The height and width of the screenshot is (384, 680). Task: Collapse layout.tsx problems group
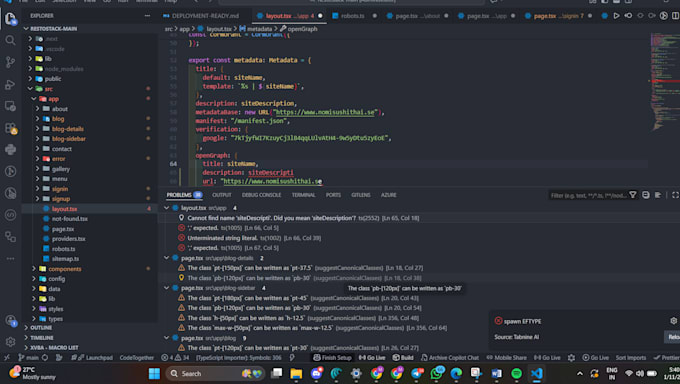pos(167,208)
